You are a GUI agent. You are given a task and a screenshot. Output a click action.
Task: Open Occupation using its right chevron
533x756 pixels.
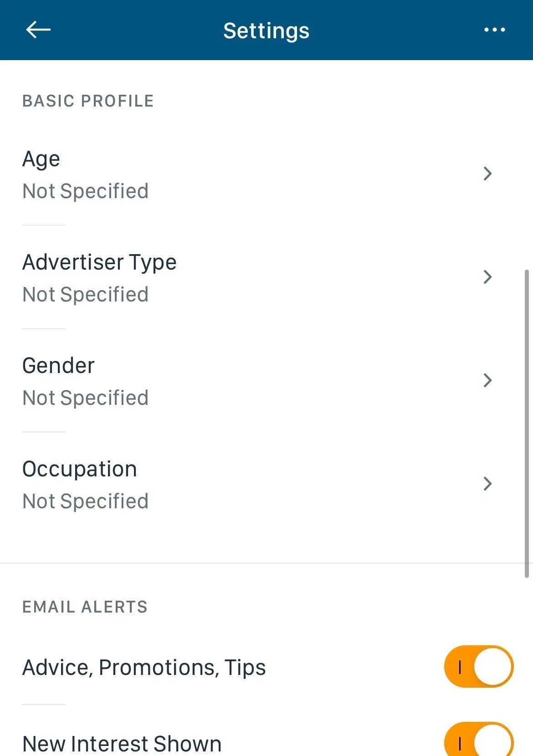[x=487, y=484]
